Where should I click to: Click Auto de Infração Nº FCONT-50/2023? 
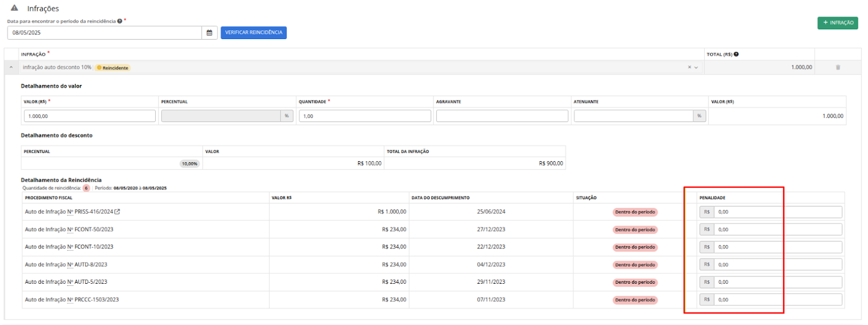coord(69,230)
